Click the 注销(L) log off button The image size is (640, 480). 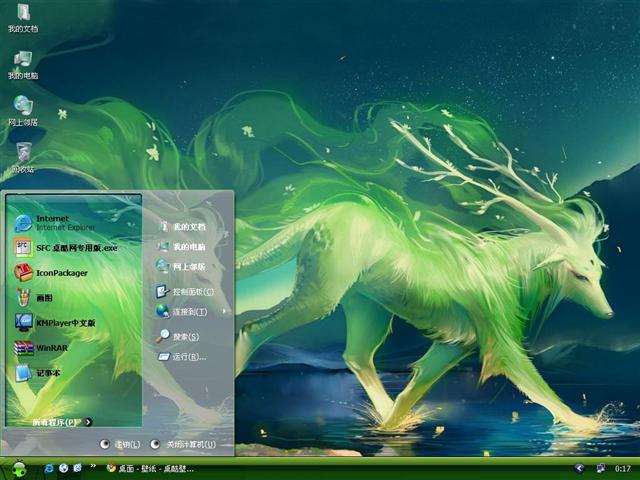[118, 444]
